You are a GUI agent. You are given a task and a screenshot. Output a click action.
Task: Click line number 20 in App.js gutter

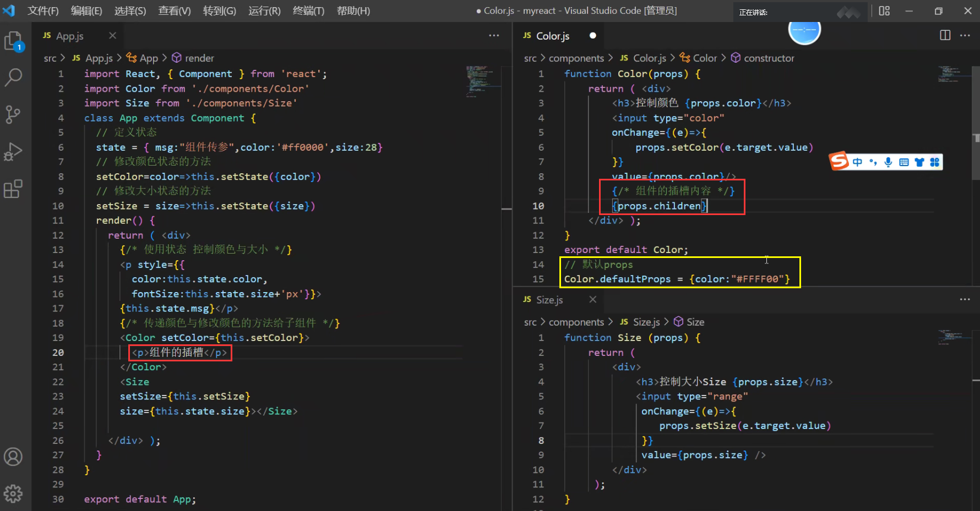tap(58, 353)
